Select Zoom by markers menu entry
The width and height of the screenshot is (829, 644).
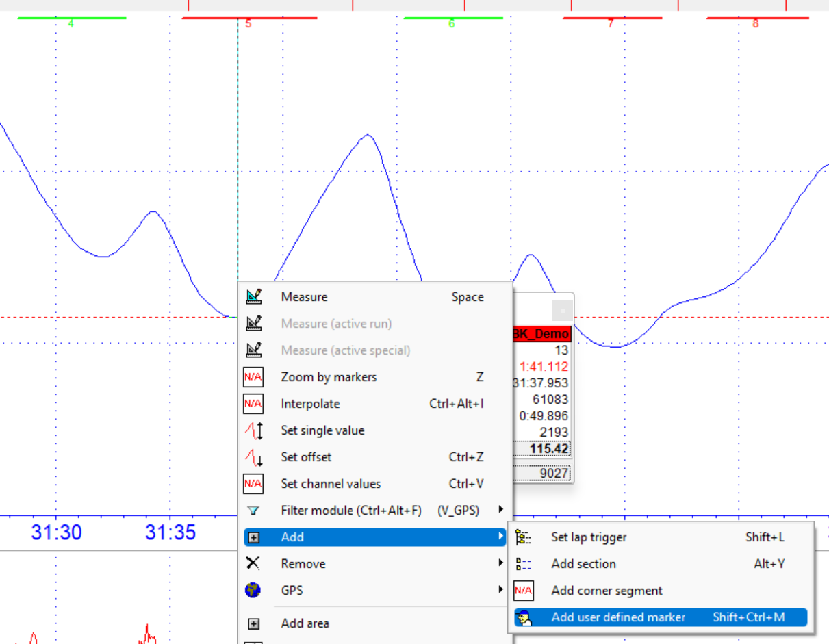click(329, 377)
